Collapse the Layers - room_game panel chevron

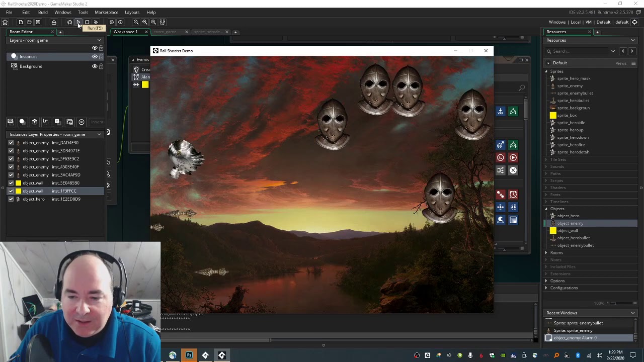99,40
